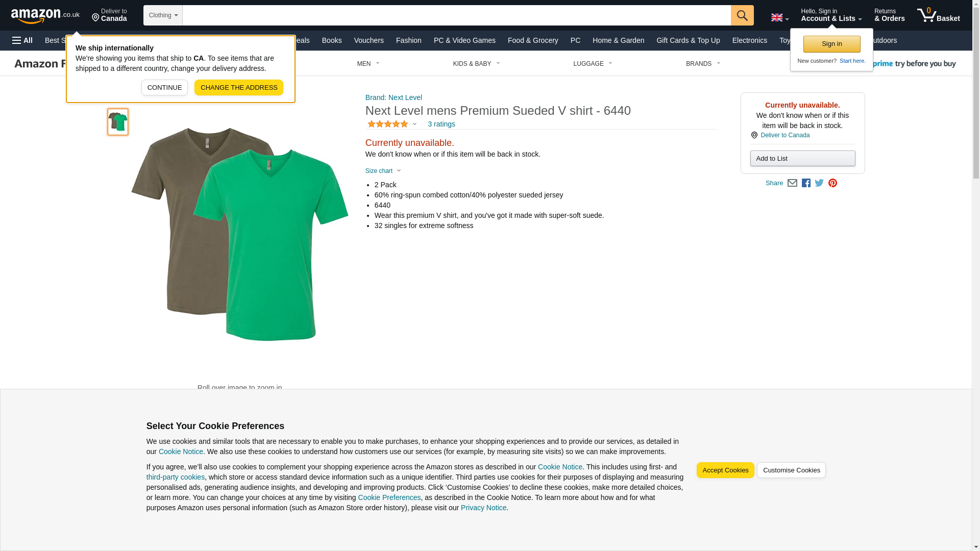The height and width of the screenshot is (551, 980).
Task: Open the All hamburger menu
Action: pos(22,40)
